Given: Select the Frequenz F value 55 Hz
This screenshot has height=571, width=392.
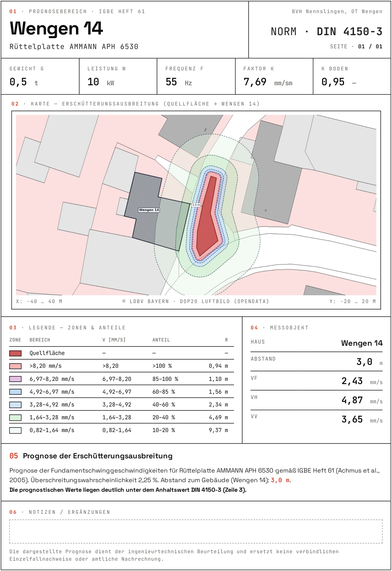Looking at the screenshot, I should click(x=179, y=82).
